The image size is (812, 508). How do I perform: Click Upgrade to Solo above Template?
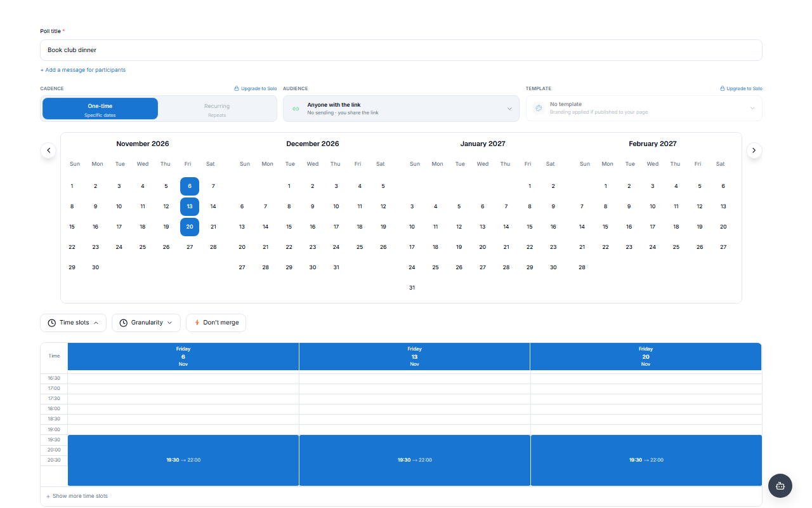(x=741, y=89)
